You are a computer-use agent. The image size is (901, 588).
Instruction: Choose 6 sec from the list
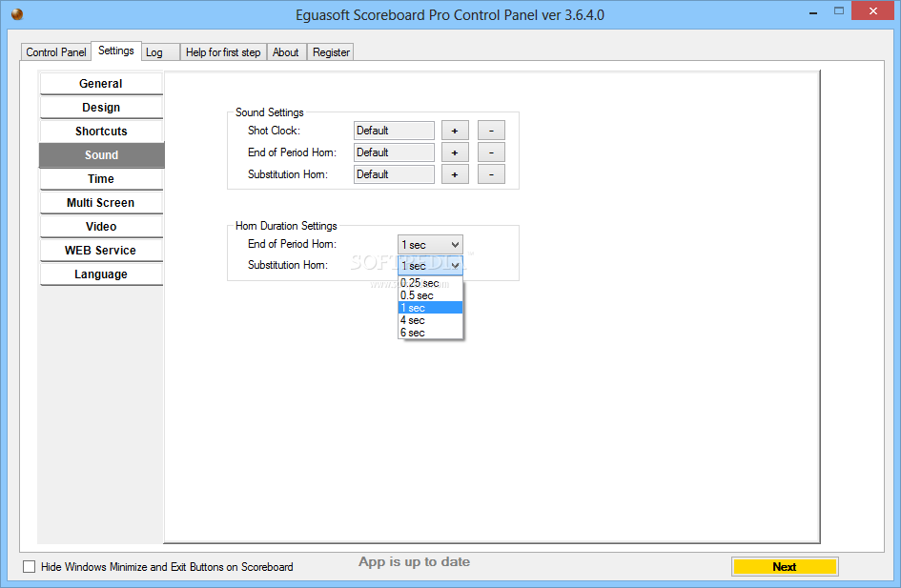(x=430, y=333)
